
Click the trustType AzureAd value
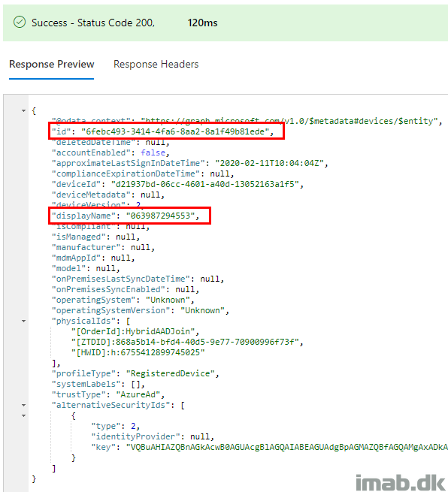(138, 394)
